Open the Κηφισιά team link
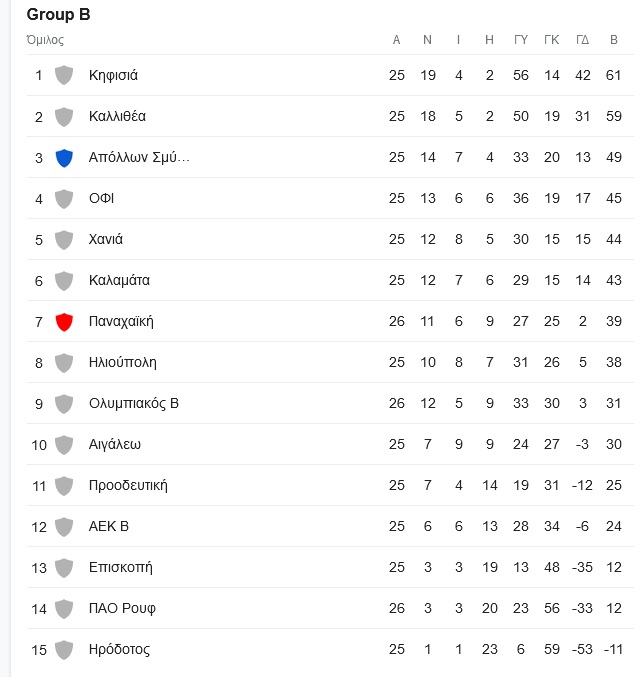Image resolution: width=634 pixels, height=677 pixels. tap(113, 76)
